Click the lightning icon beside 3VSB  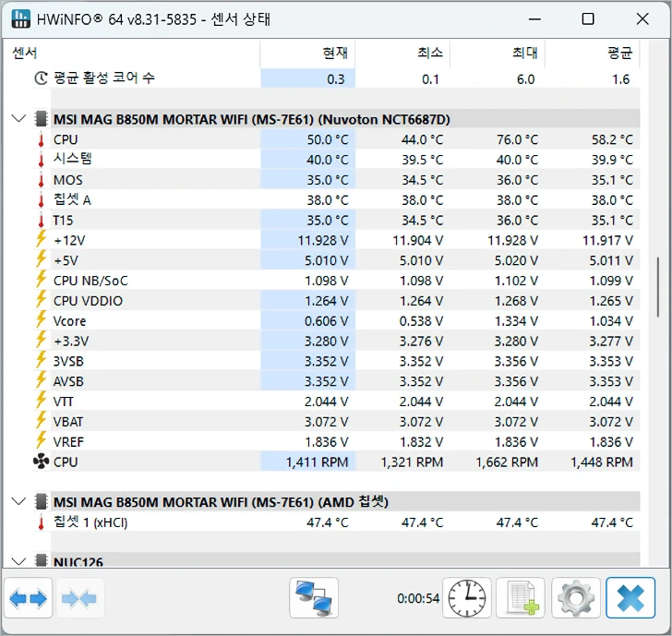42,360
